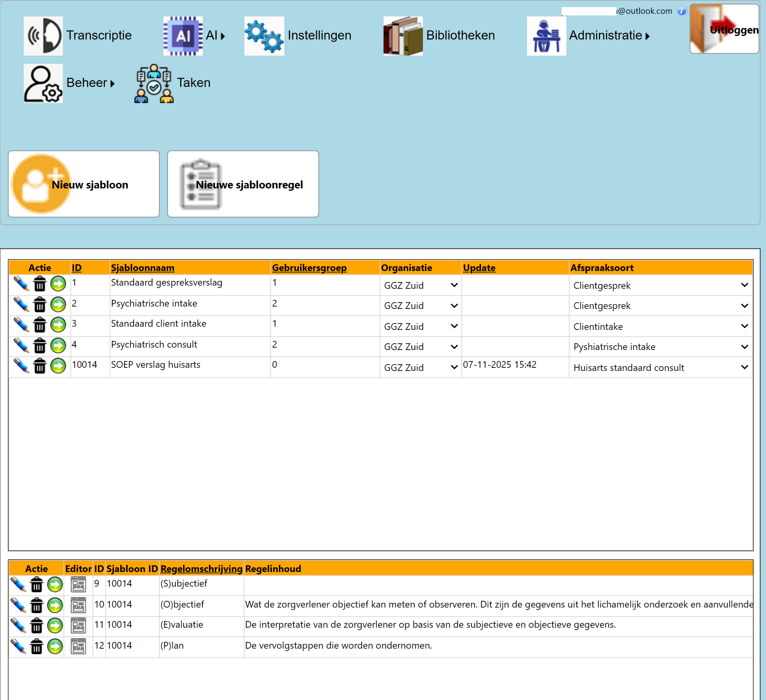
Task: Click the Nieuwe sjabloonregel button
Action: (243, 184)
